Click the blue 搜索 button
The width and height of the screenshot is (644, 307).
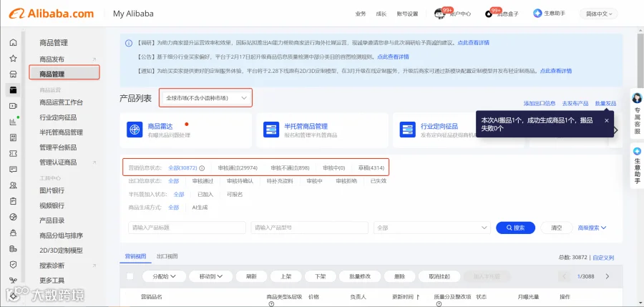(x=515, y=228)
